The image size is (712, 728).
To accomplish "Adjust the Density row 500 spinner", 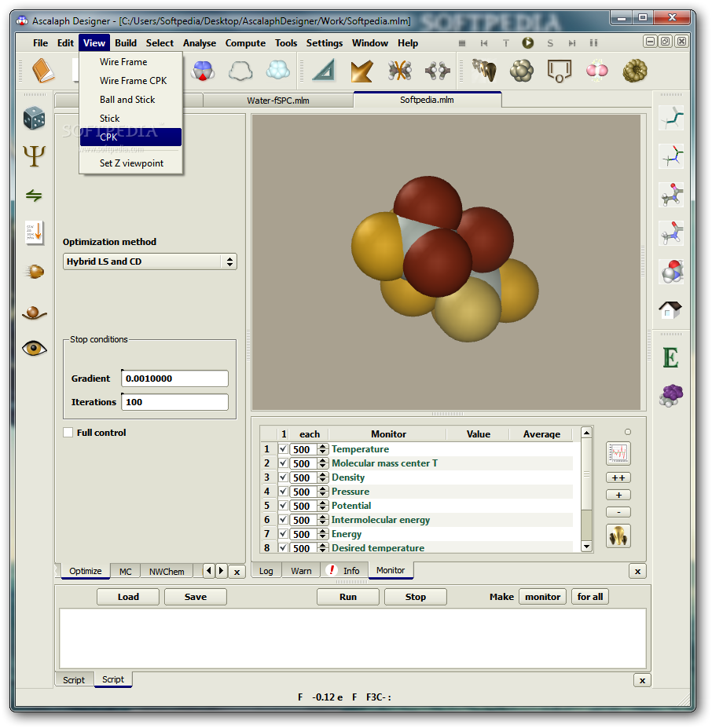I will click(x=322, y=477).
